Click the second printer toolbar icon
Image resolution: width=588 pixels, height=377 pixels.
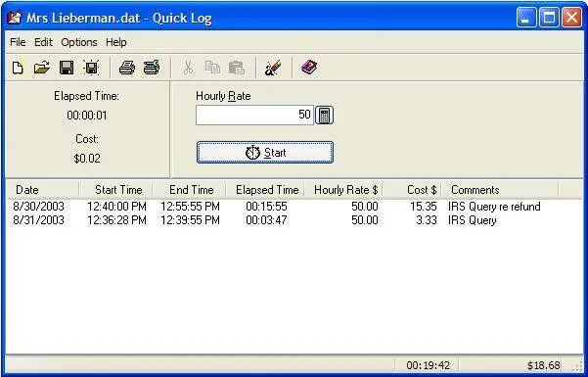click(x=152, y=68)
